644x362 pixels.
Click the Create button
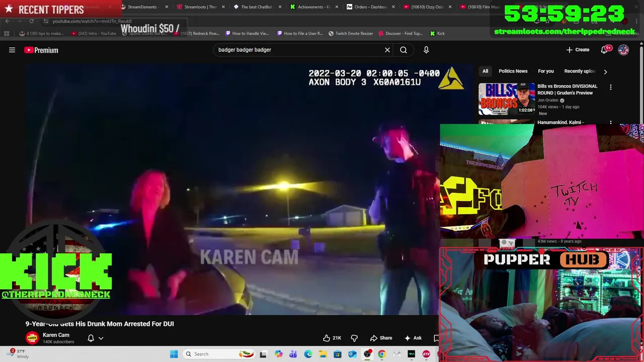[578, 50]
